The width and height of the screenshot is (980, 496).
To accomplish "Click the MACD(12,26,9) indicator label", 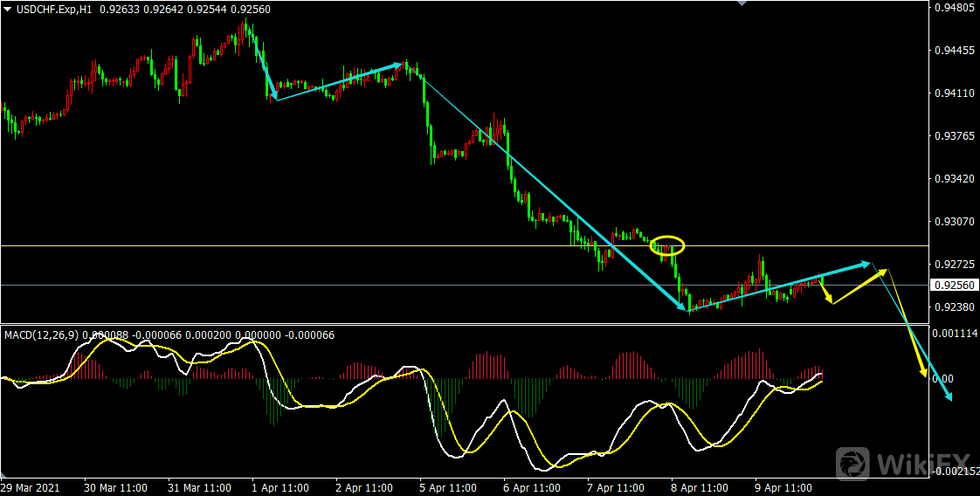I will [42, 334].
